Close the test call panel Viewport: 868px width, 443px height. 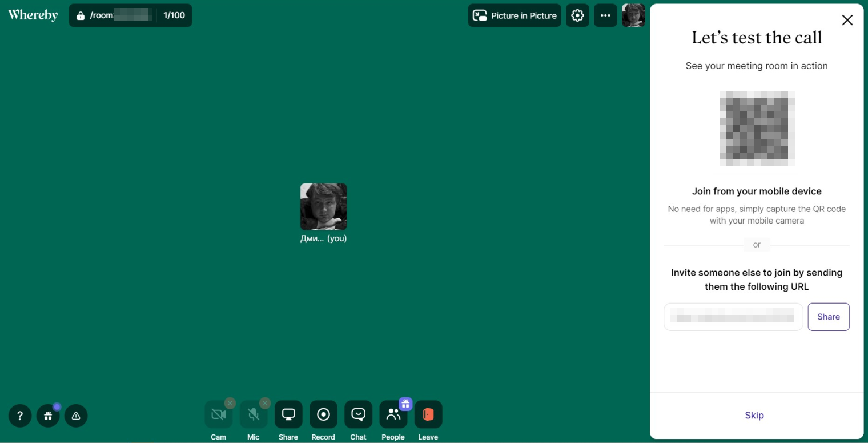point(847,20)
